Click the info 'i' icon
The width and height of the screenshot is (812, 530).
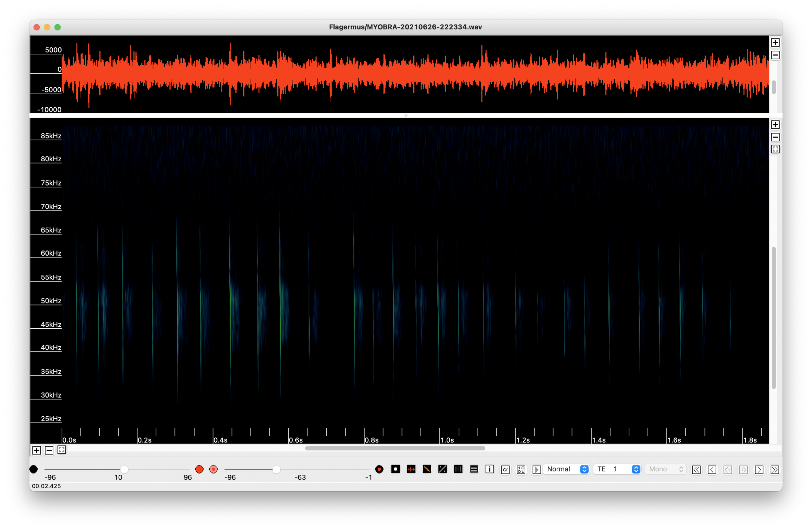(489, 469)
